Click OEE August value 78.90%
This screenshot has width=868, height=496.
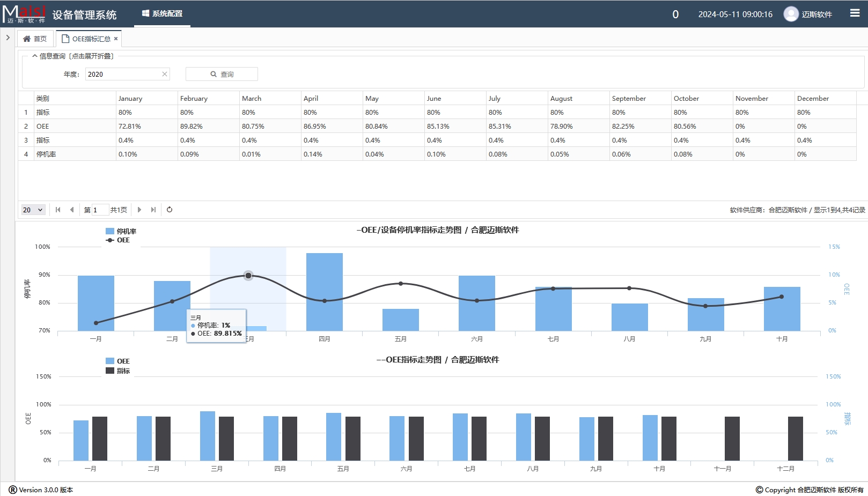[562, 127]
